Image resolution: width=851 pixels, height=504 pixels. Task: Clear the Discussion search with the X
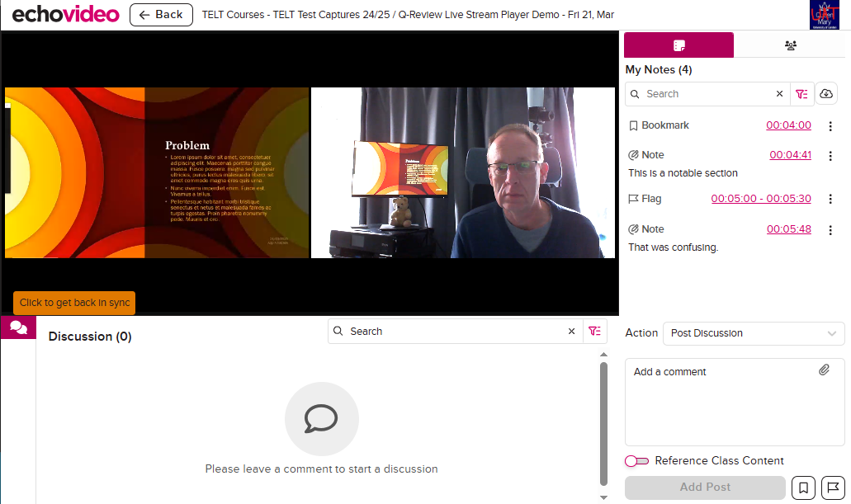(x=571, y=331)
